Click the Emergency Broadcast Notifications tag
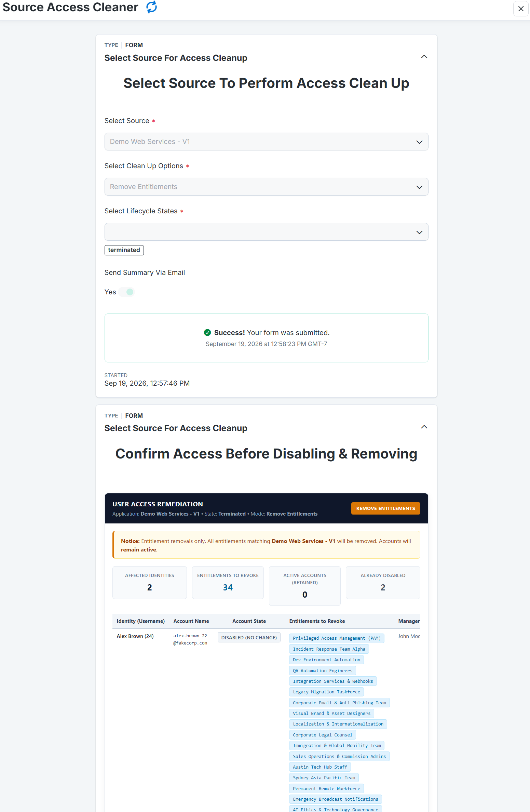 335,799
